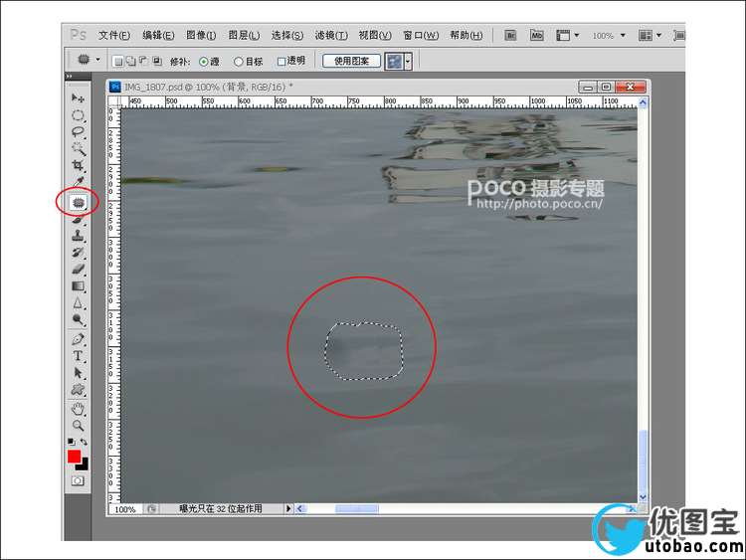Screen dimensions: 746x560
Task: Select the Eyedropper tool
Action: tap(78, 182)
